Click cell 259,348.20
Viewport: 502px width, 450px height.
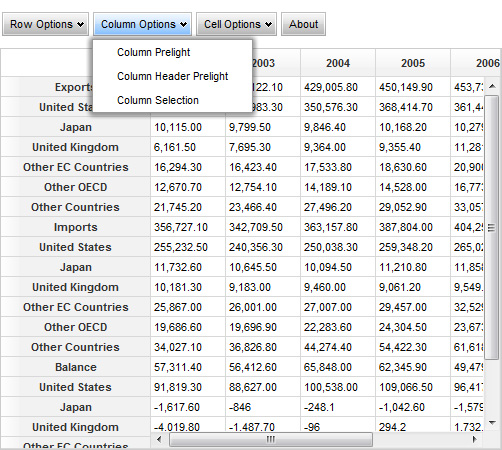click(x=413, y=247)
